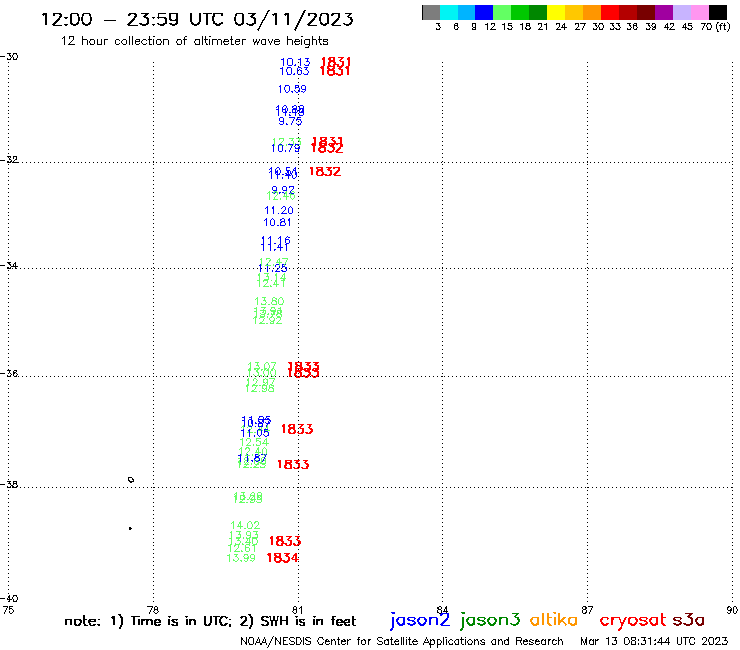The height and width of the screenshot is (650, 740).
Task: Click the green reading 12.98
Action: pos(260,388)
